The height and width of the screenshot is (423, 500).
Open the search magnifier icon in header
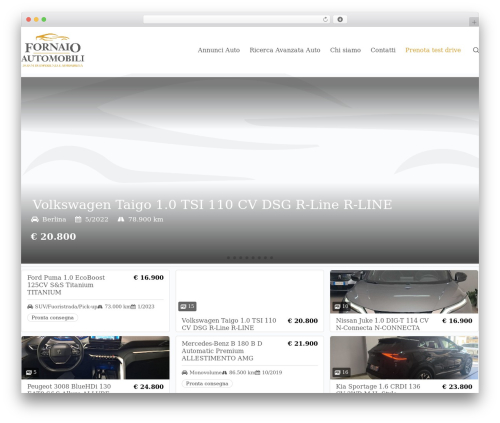coord(476,50)
